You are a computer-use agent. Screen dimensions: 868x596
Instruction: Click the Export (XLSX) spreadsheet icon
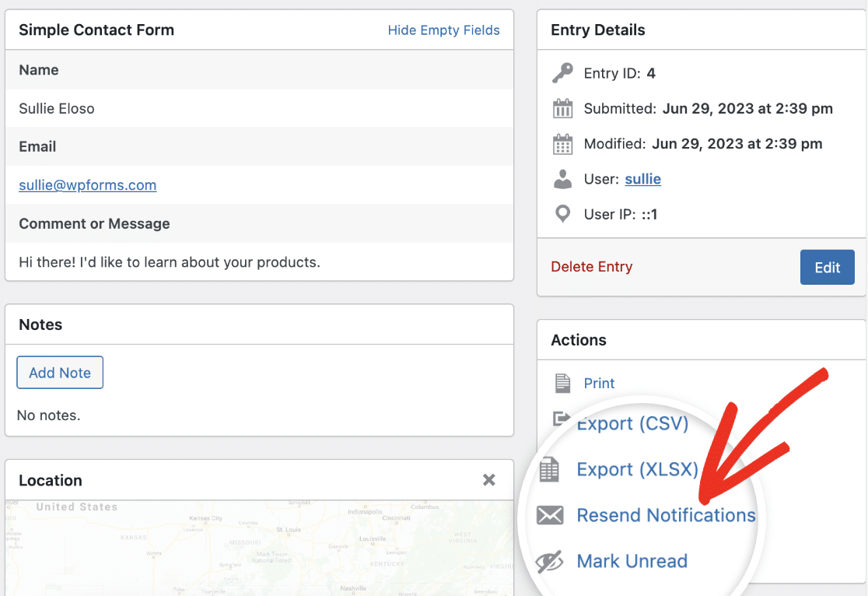(x=550, y=469)
